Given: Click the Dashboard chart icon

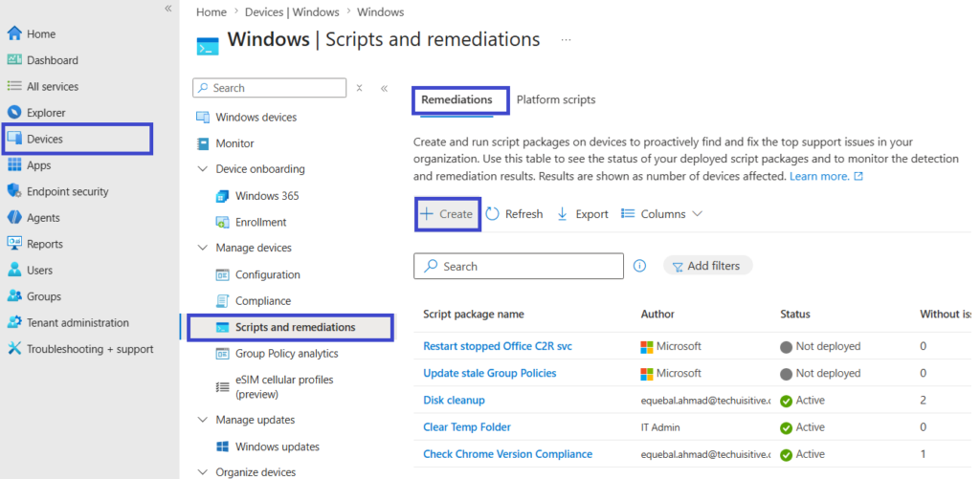Looking at the screenshot, I should (14, 60).
